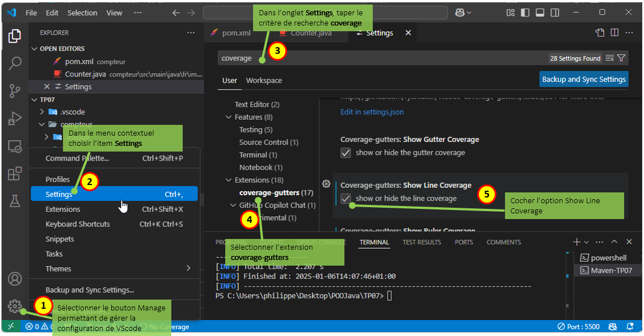Open the Extensions view icon
The width and height of the screenshot is (644, 336).
tap(15, 174)
